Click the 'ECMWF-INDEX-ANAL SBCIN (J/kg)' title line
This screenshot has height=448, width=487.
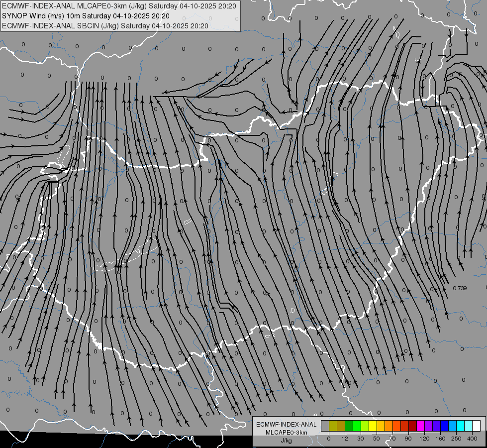click(105, 26)
